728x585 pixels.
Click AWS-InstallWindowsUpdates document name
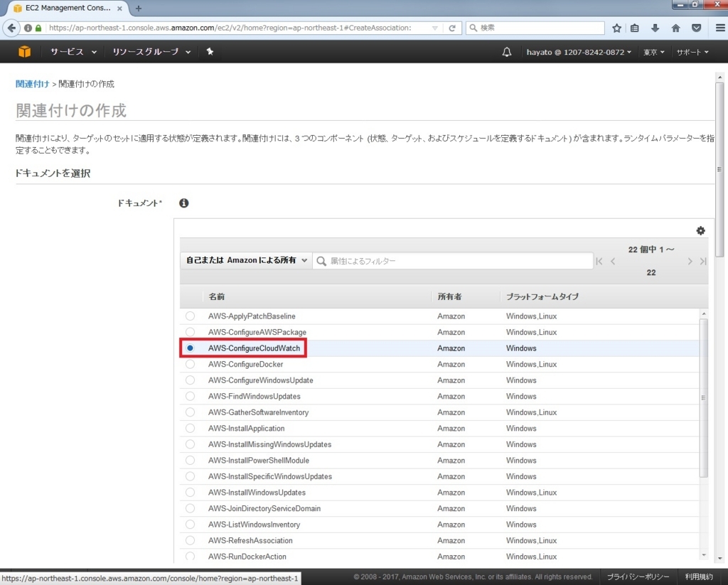click(x=257, y=493)
